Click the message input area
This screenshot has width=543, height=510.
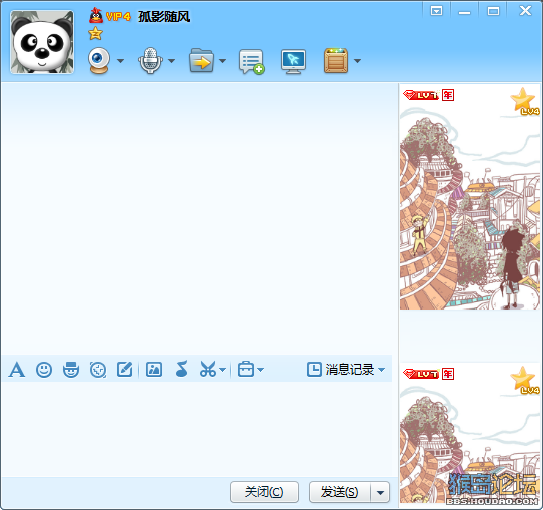point(197,429)
